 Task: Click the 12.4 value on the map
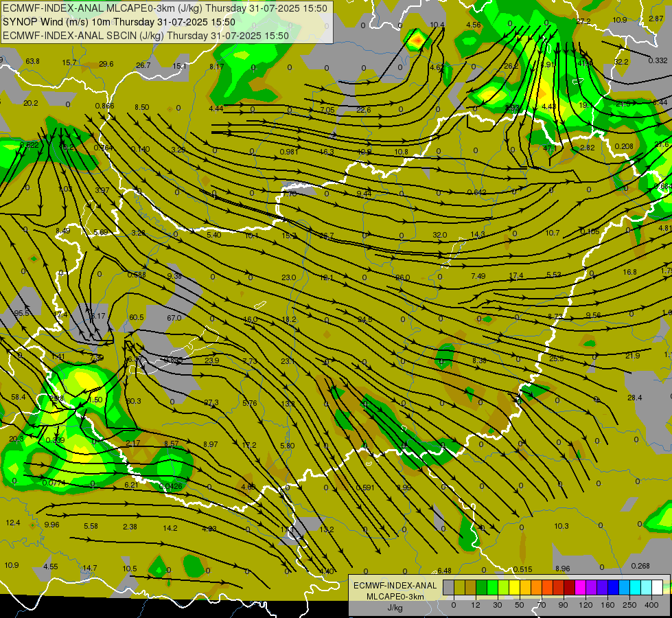coord(13,523)
